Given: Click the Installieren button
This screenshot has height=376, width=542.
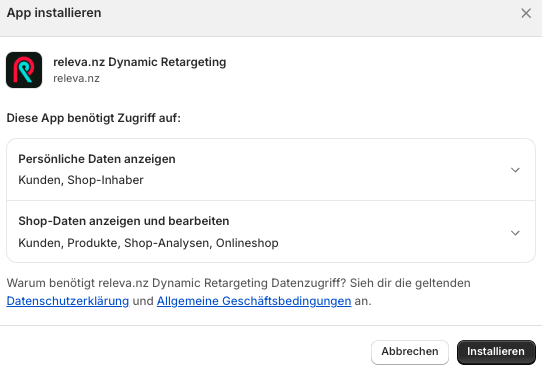Looking at the screenshot, I should tap(496, 352).
